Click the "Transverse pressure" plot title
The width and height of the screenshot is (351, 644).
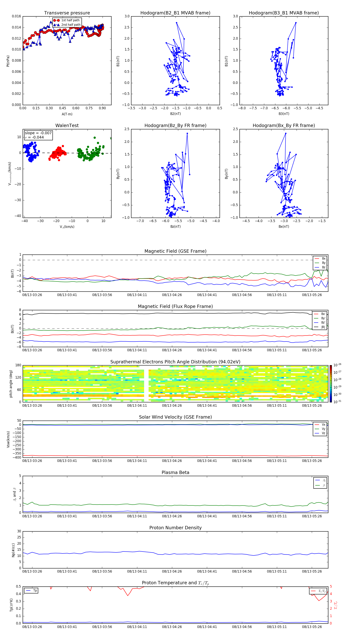pos(67,13)
